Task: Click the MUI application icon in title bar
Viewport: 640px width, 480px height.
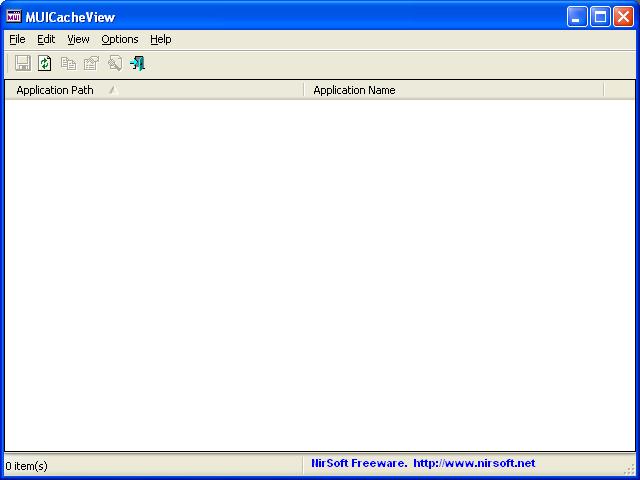Action: 14,17
